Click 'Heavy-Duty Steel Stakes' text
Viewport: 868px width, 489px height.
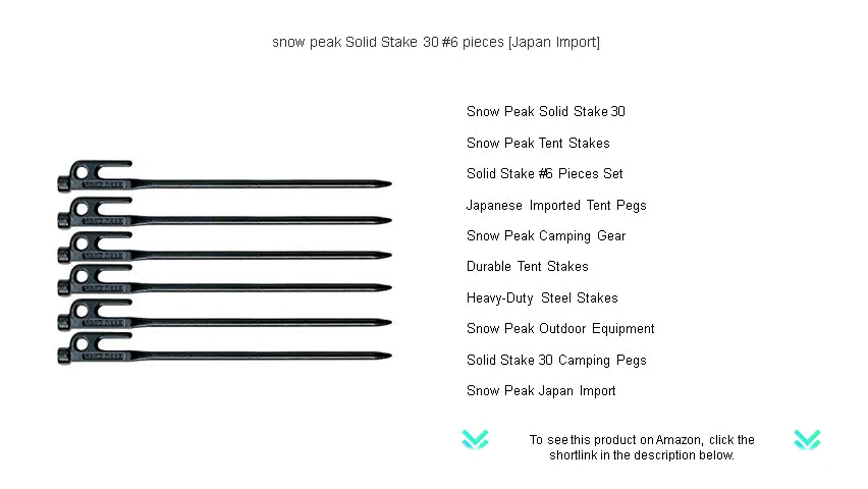[542, 298]
